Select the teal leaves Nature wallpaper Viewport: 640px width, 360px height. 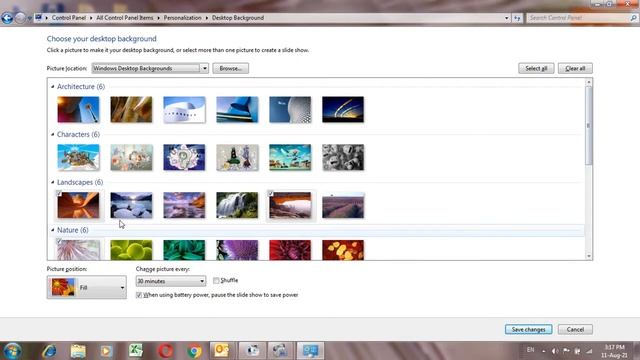[184, 250]
